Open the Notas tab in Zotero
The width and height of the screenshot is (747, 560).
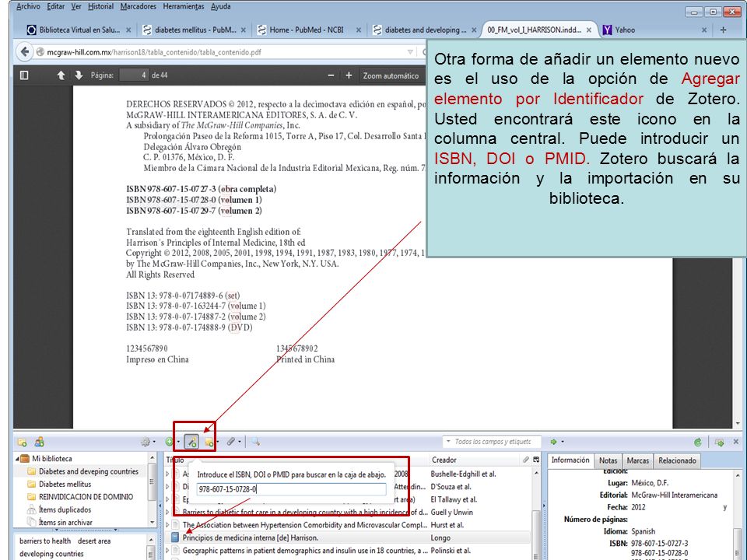608,460
